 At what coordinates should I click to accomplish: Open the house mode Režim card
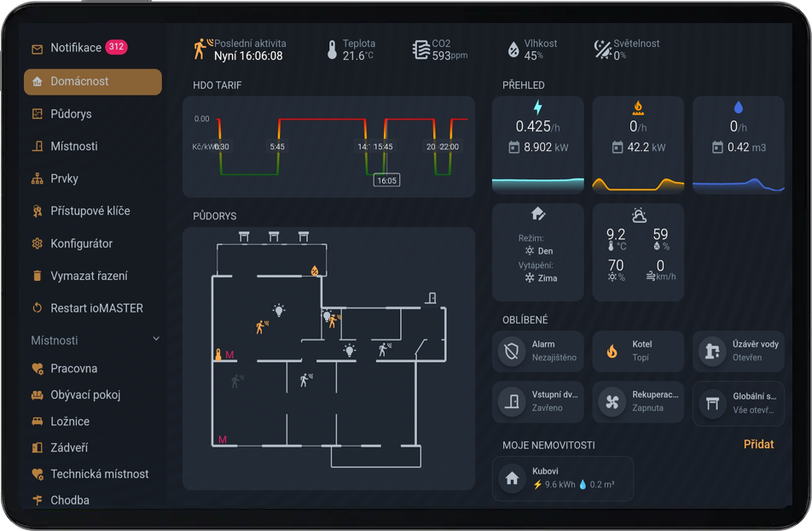coord(538,252)
